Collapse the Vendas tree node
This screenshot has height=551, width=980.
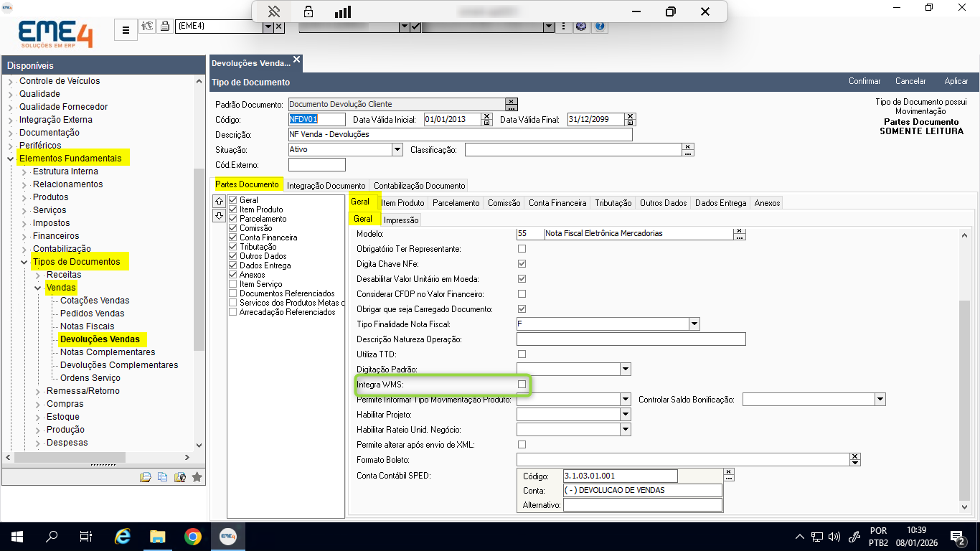(x=37, y=288)
